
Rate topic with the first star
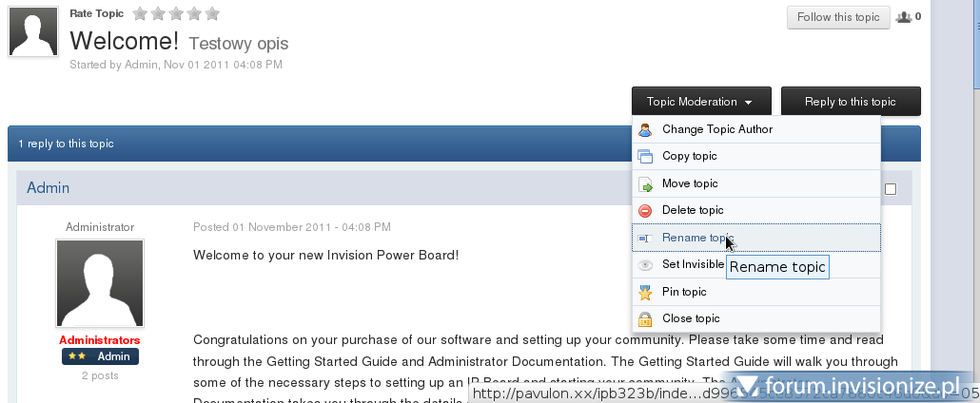tap(140, 13)
